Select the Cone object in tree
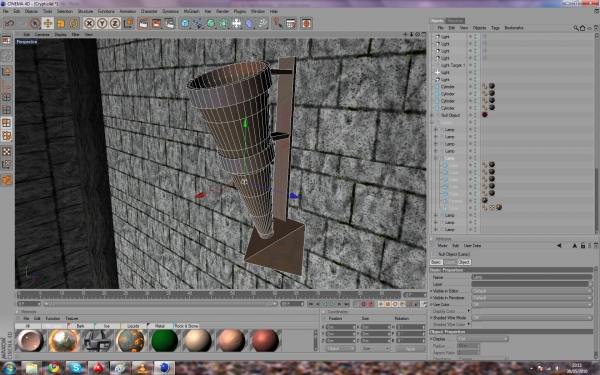 coord(453,208)
